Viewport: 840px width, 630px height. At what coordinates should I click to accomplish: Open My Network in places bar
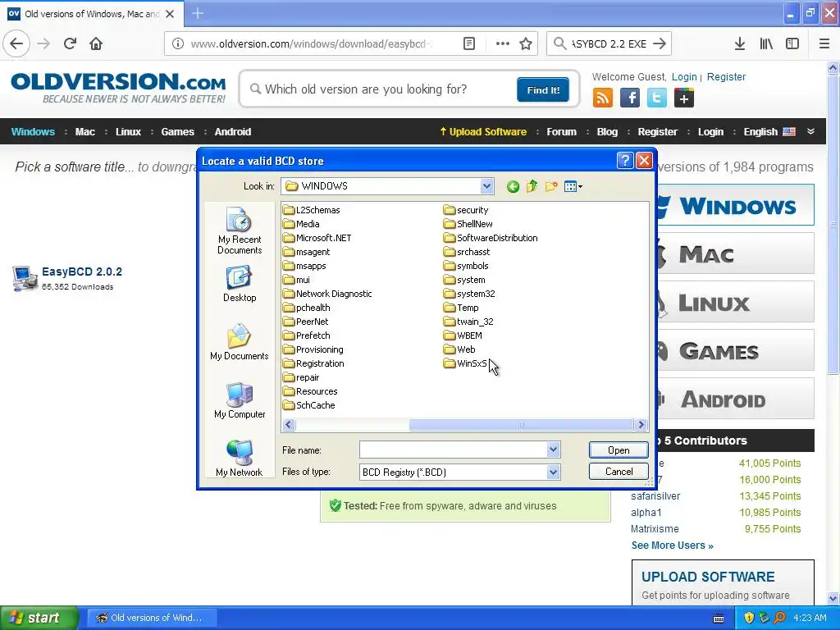(239, 458)
